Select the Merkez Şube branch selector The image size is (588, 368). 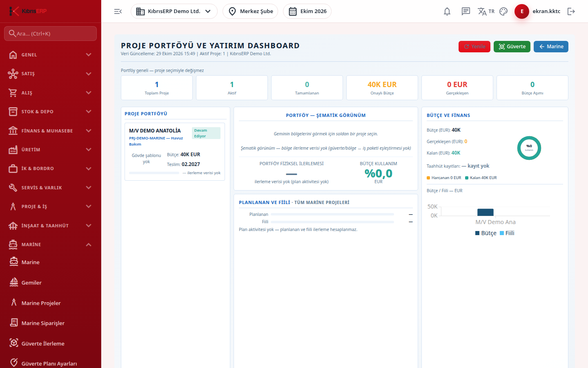coord(250,11)
